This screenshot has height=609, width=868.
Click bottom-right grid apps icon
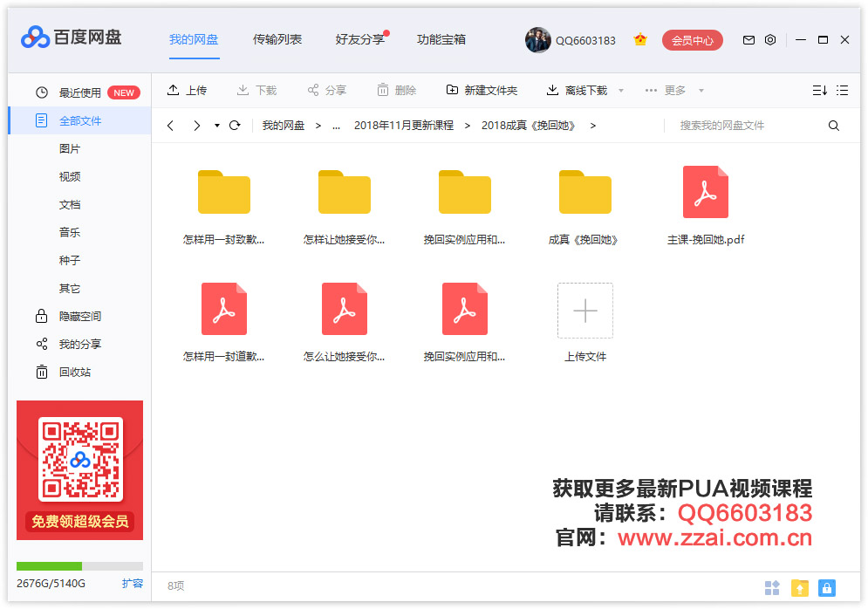pos(772,587)
